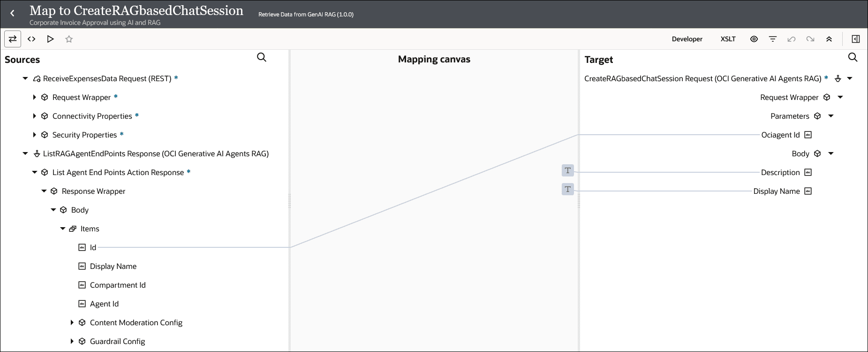The height and width of the screenshot is (352, 868).
Task: Collapse source Body node
Action: (53, 210)
